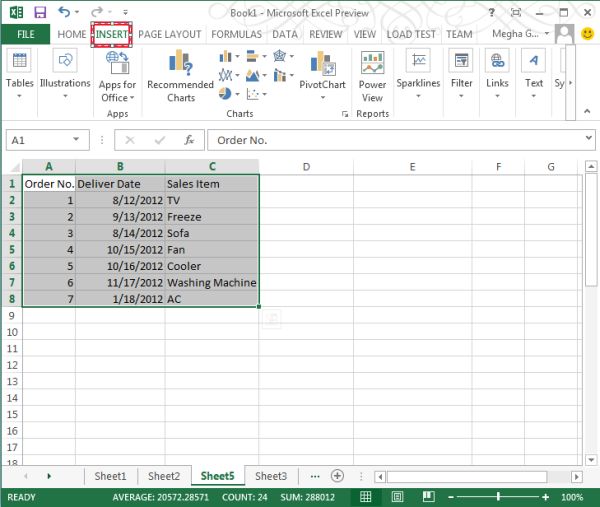
Task: Insert a column chart icon
Action: 225,57
